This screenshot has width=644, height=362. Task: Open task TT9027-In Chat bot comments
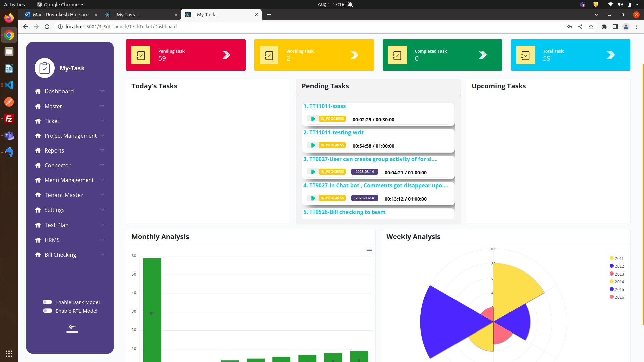[x=376, y=185]
